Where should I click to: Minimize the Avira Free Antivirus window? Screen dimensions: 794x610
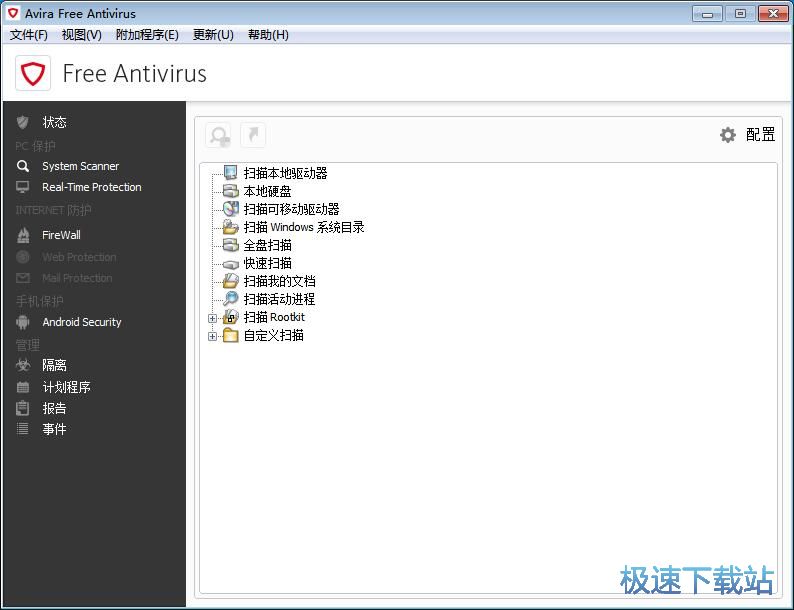707,14
